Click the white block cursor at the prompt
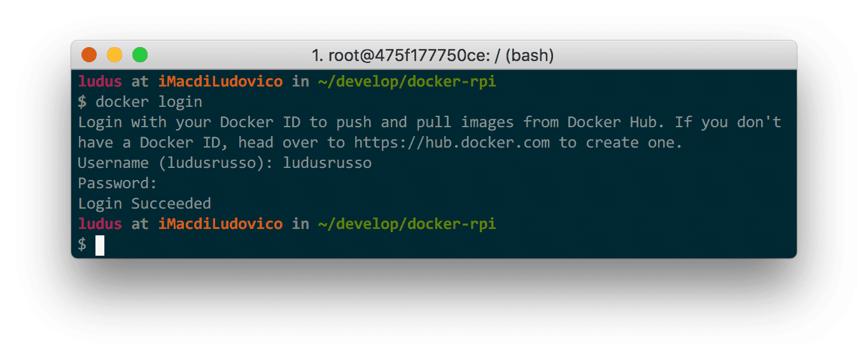868x360 pixels. (x=100, y=245)
